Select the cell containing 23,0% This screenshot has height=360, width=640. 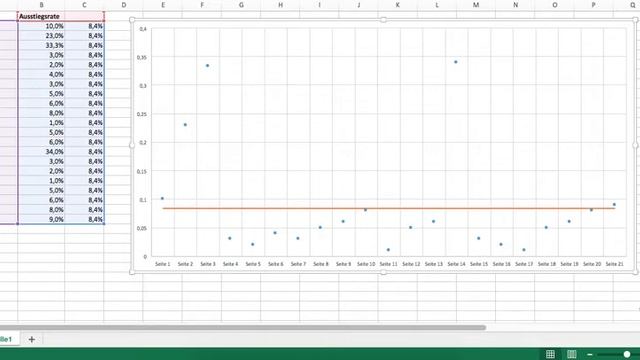pos(41,36)
